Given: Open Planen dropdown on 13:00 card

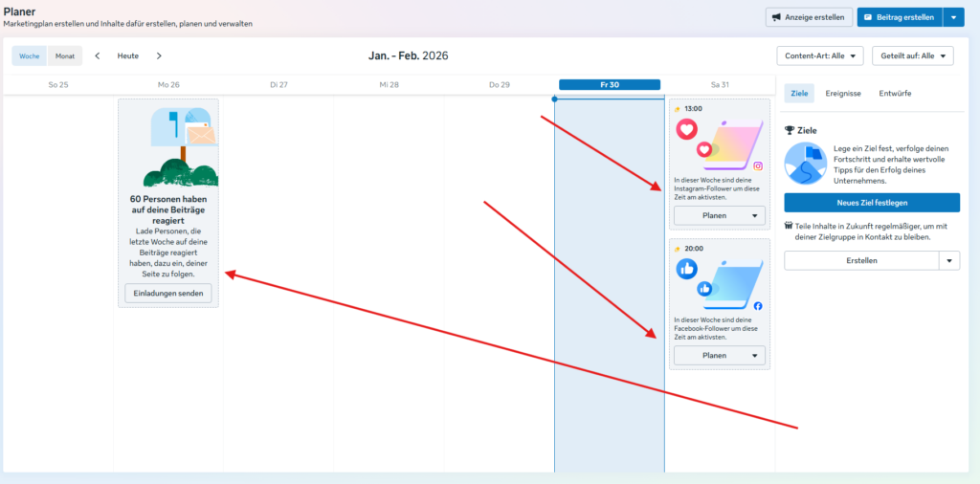Looking at the screenshot, I should pyautogui.click(x=720, y=216).
